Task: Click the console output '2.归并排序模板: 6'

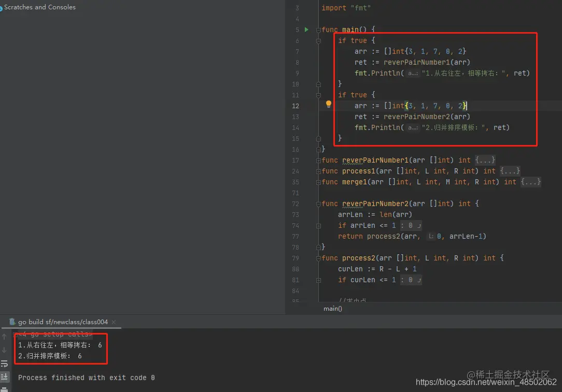Action: pos(50,356)
